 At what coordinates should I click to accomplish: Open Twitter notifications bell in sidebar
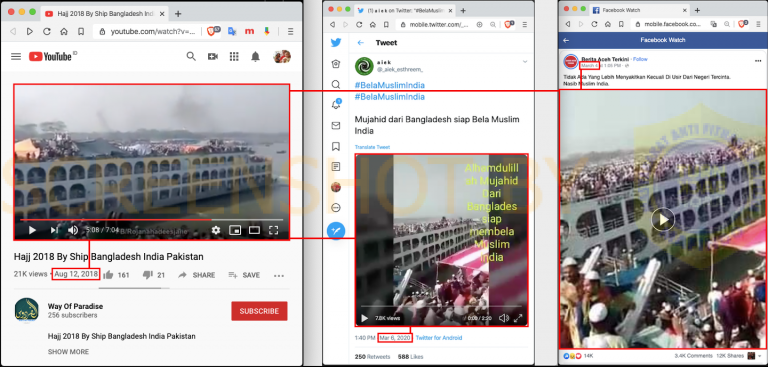pyautogui.click(x=336, y=104)
